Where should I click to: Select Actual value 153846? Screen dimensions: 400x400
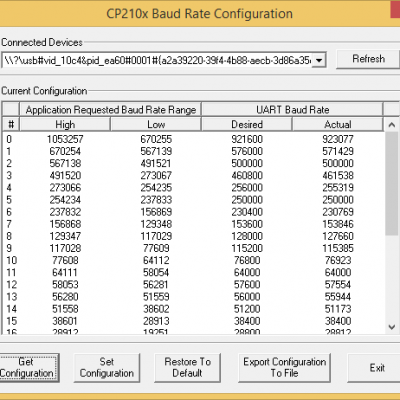point(338,224)
